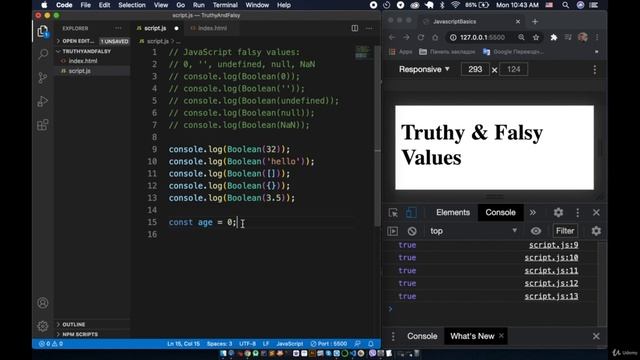Open the Apple menu
This screenshot has width=640, height=360.
(x=44, y=5)
